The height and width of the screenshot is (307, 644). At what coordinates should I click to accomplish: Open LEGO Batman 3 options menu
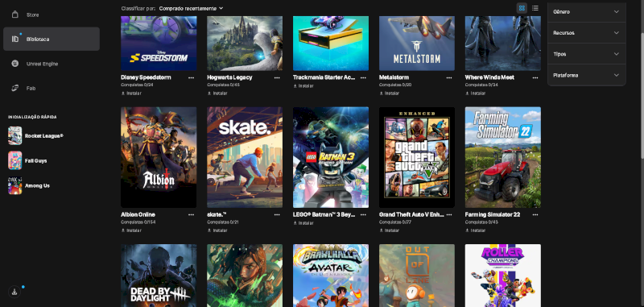(363, 215)
